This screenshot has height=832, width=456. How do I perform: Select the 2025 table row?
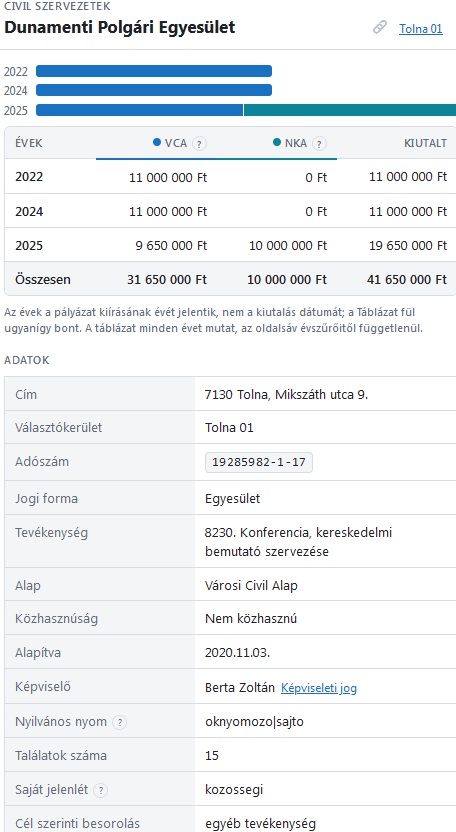point(230,246)
